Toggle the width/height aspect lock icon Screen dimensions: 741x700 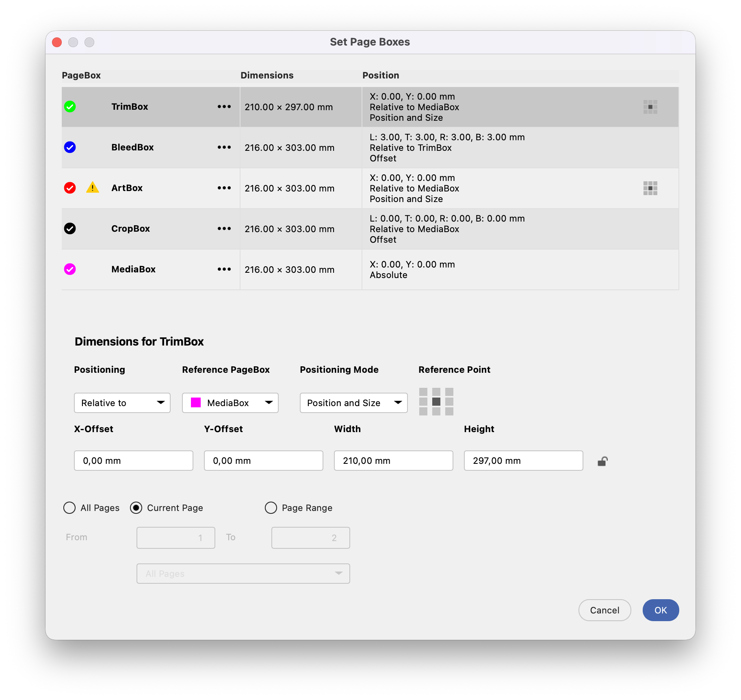pos(602,461)
